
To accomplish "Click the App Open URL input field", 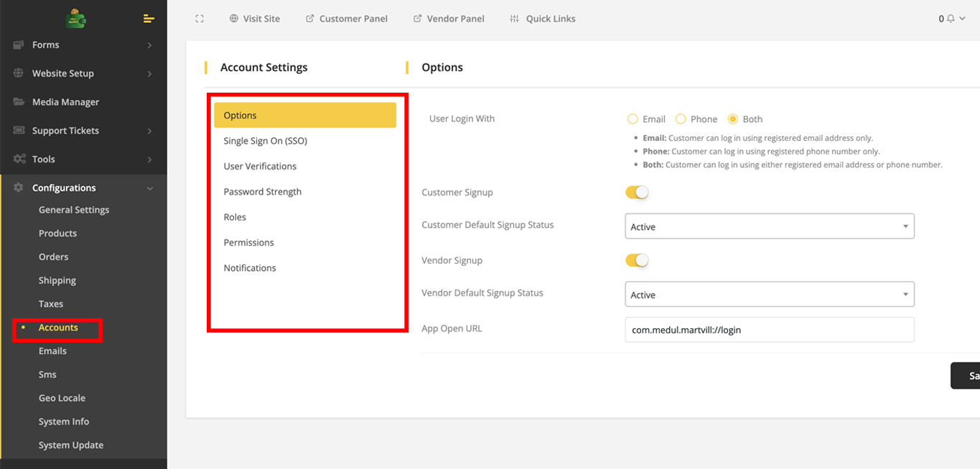I will [770, 330].
